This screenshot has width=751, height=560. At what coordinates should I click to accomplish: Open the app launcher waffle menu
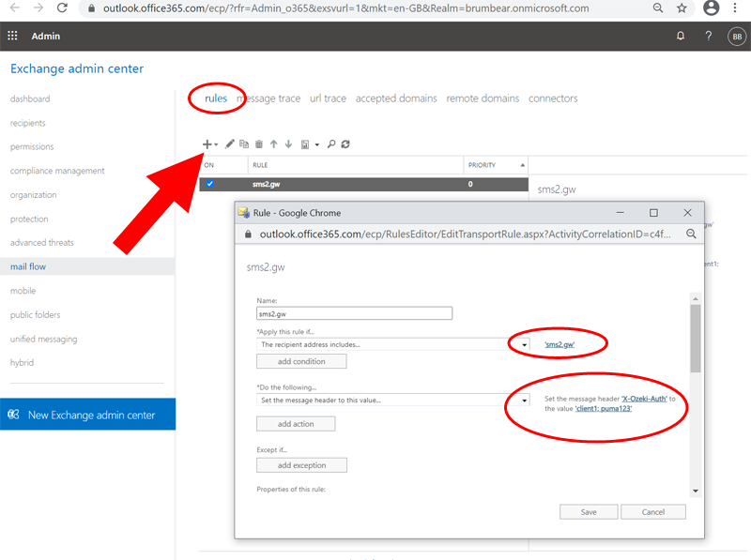pyautogui.click(x=13, y=37)
